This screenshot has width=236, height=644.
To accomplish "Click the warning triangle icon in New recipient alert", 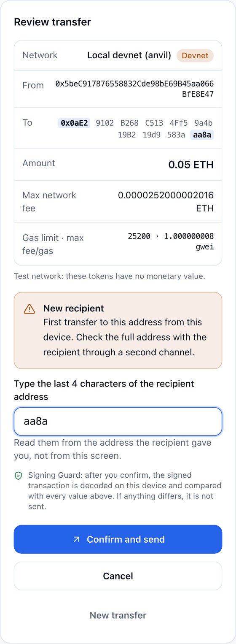I will coord(29,309).
